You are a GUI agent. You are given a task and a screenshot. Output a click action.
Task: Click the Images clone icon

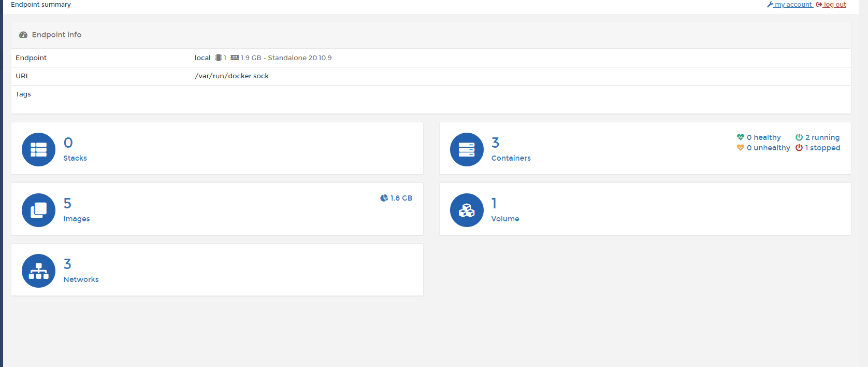point(38,210)
